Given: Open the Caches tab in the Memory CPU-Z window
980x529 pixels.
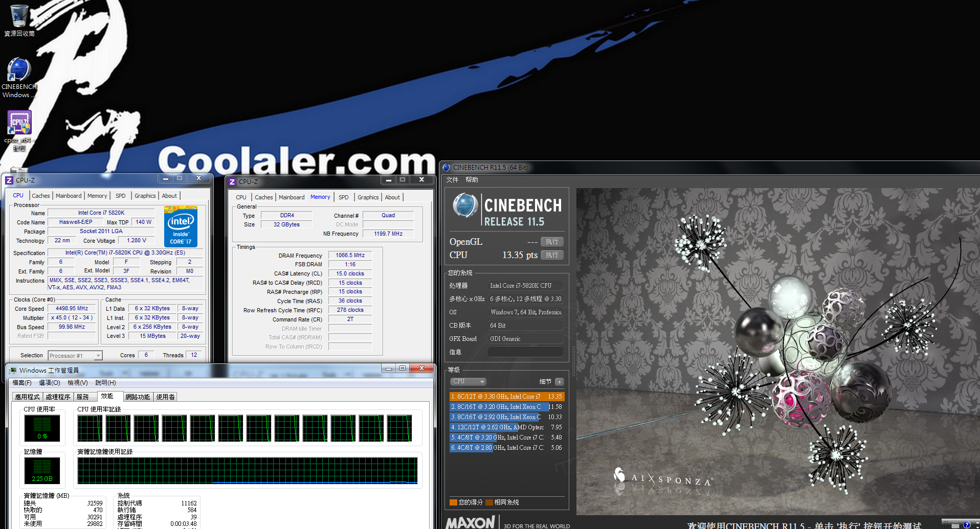Looking at the screenshot, I should tap(264, 197).
